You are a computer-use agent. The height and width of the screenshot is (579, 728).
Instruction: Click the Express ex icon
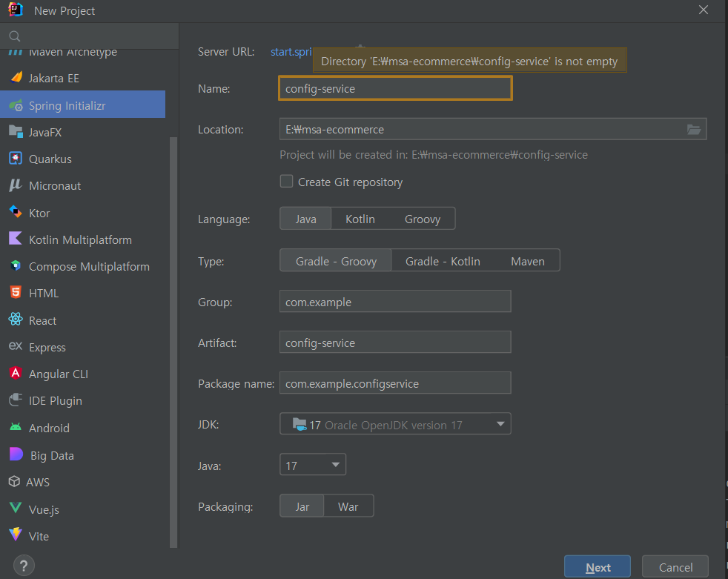click(x=16, y=346)
